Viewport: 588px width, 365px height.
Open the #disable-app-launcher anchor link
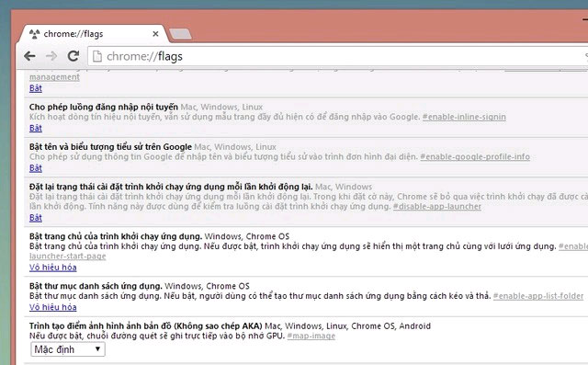437,206
